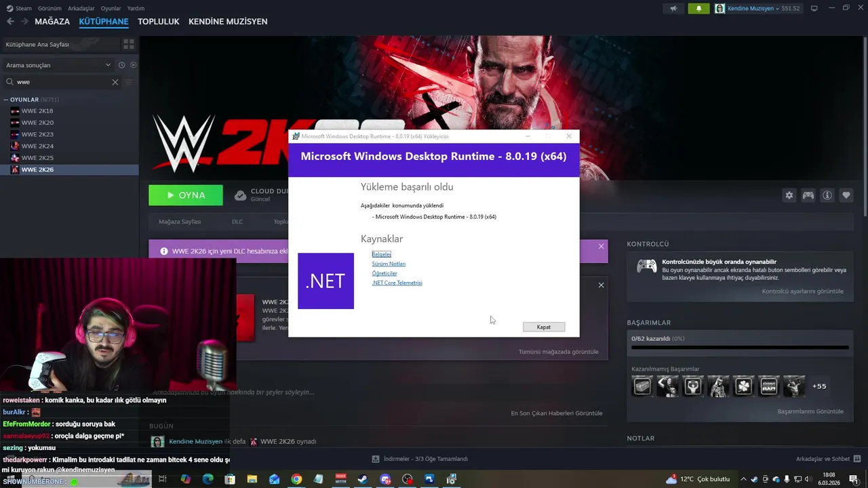Open Google Chrome from the taskbar
Viewport: 868px width, 488px height.
(x=296, y=479)
